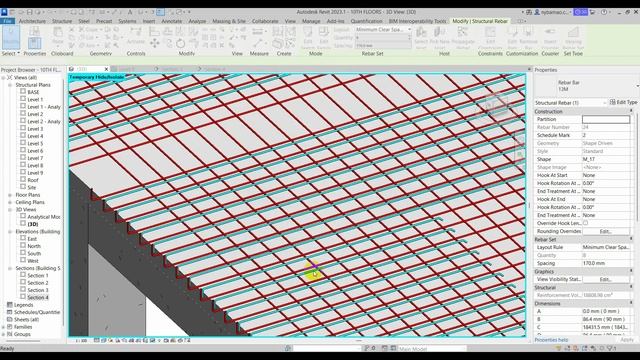Click the shopping cart icon in title bar
Viewport: 640px width, 360px height.
click(592, 12)
